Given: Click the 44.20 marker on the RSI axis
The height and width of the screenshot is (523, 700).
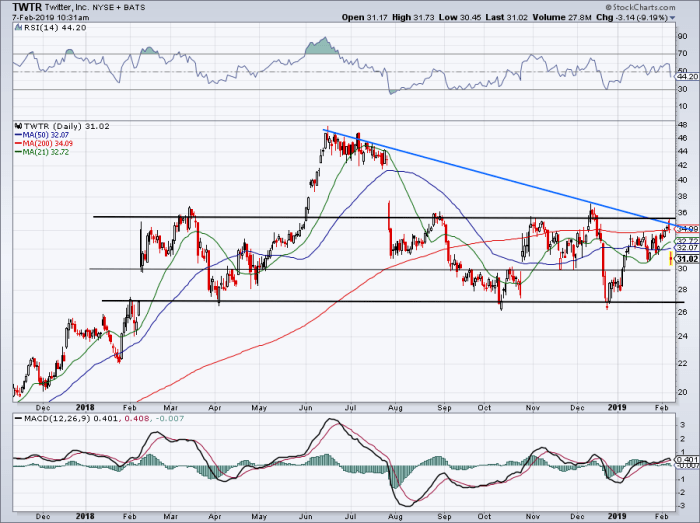Looking at the screenshot, I should point(687,77).
